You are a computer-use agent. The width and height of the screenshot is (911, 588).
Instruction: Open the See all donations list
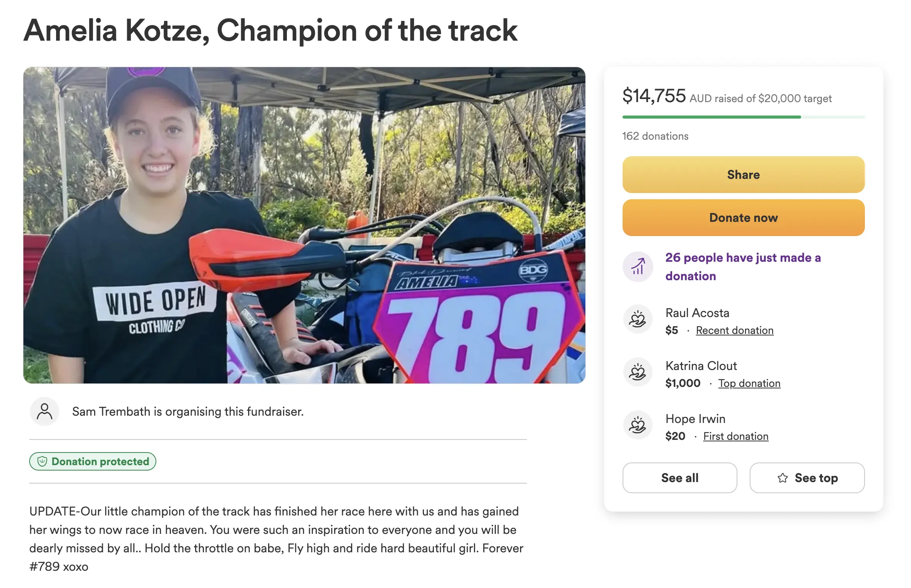679,478
